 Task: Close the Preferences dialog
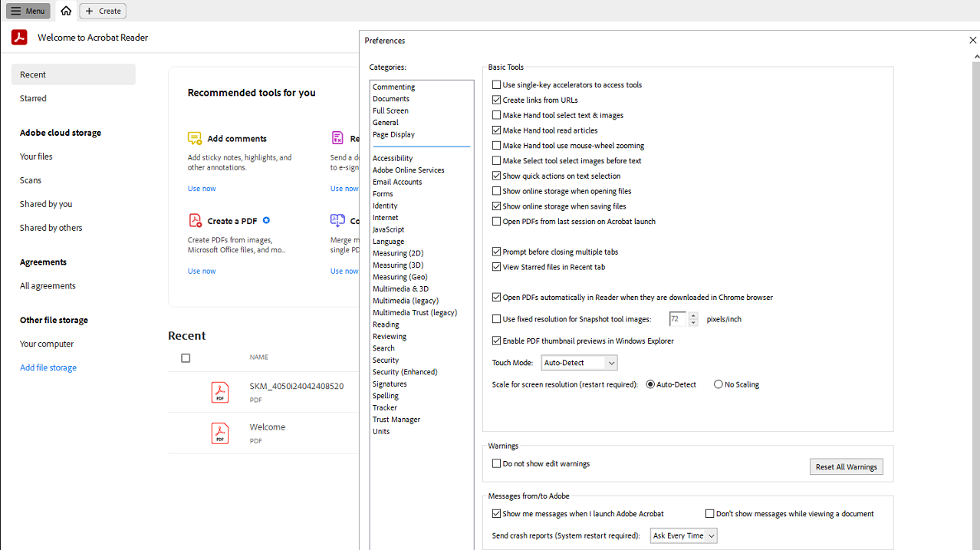point(973,40)
